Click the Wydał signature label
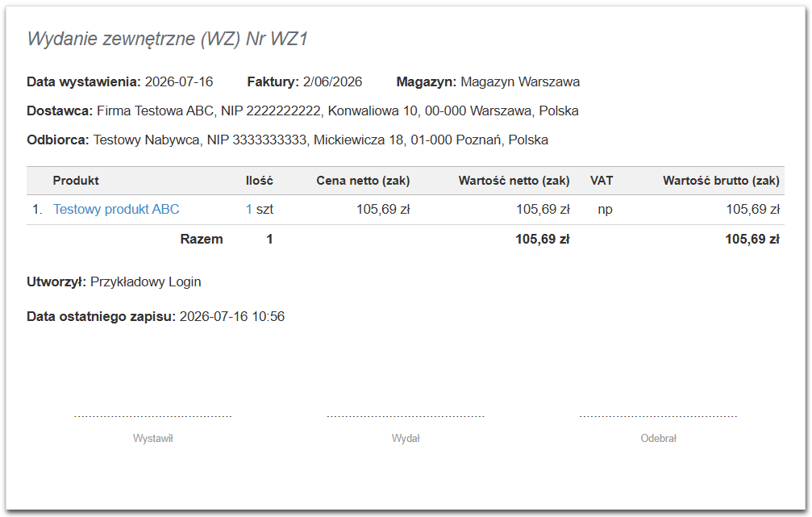The image size is (812, 517). click(406, 438)
